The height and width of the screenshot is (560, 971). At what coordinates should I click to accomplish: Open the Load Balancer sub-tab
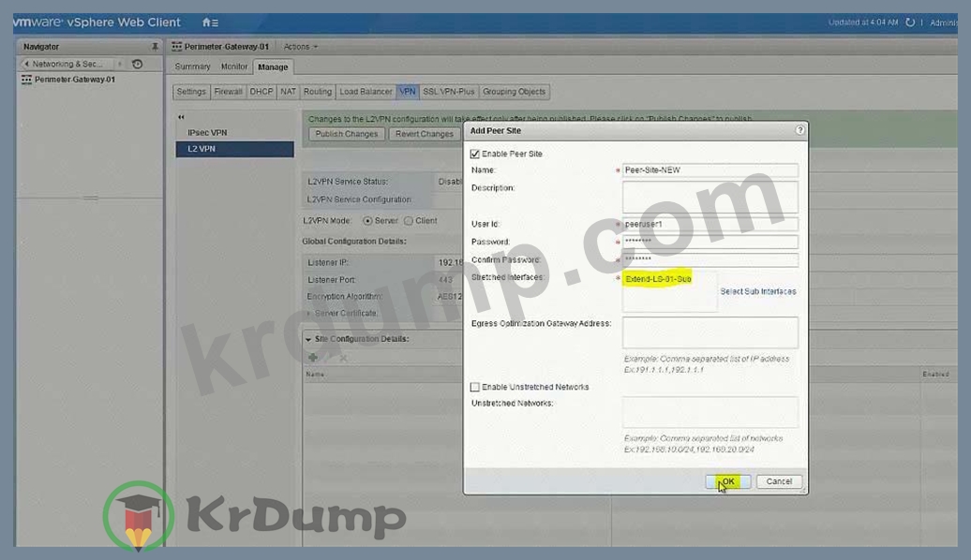click(366, 92)
